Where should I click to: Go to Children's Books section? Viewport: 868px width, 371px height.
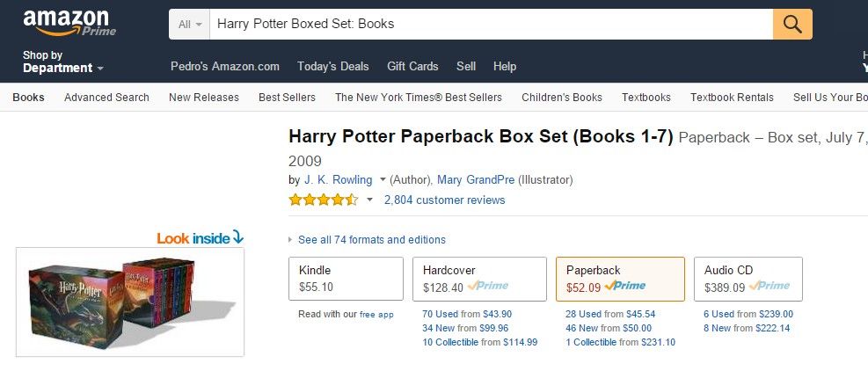(561, 98)
